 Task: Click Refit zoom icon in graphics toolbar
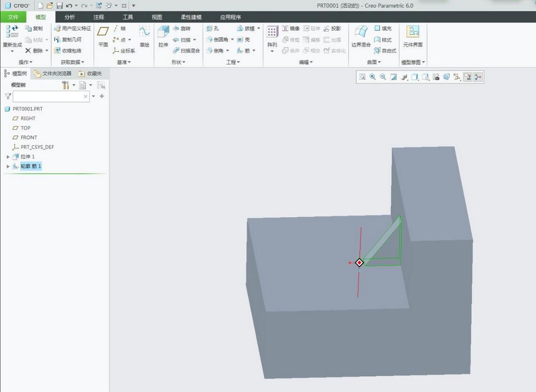tap(362, 77)
